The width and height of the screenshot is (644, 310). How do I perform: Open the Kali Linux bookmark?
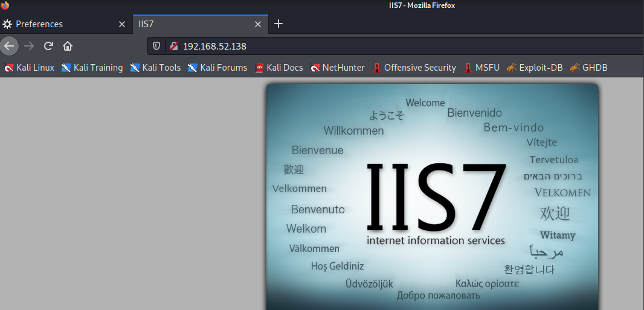point(29,68)
